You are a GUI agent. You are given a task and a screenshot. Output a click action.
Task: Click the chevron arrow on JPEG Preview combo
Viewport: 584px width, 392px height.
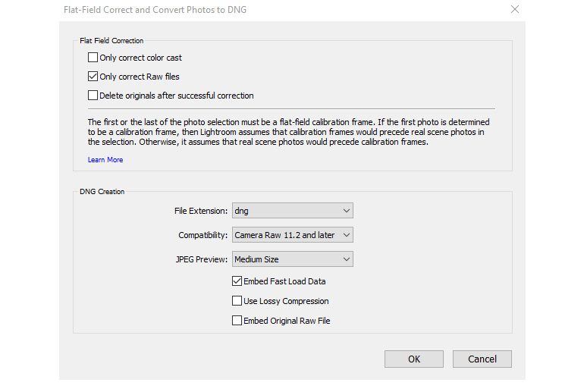point(346,259)
